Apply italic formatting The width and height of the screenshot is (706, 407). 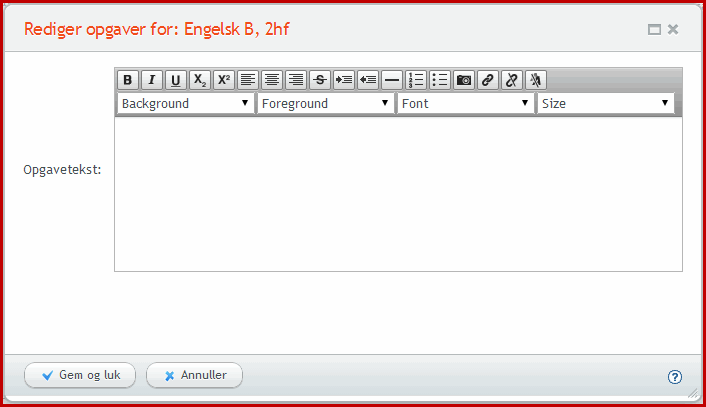(x=152, y=80)
